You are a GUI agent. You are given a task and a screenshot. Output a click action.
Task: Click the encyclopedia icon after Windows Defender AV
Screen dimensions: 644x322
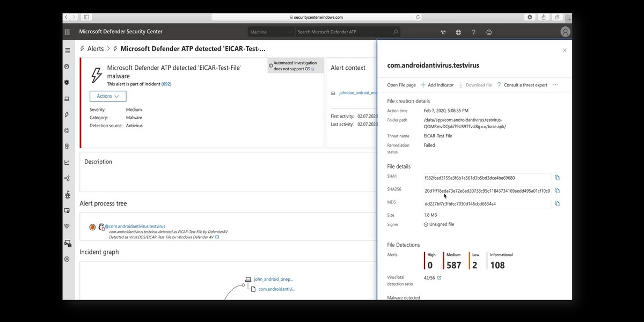[217, 237]
